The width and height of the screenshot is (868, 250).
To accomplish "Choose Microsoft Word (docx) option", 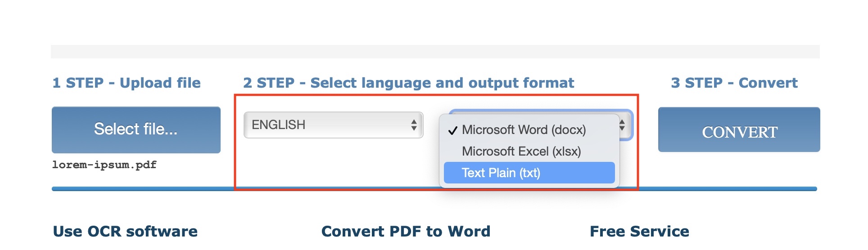I will pos(524,130).
